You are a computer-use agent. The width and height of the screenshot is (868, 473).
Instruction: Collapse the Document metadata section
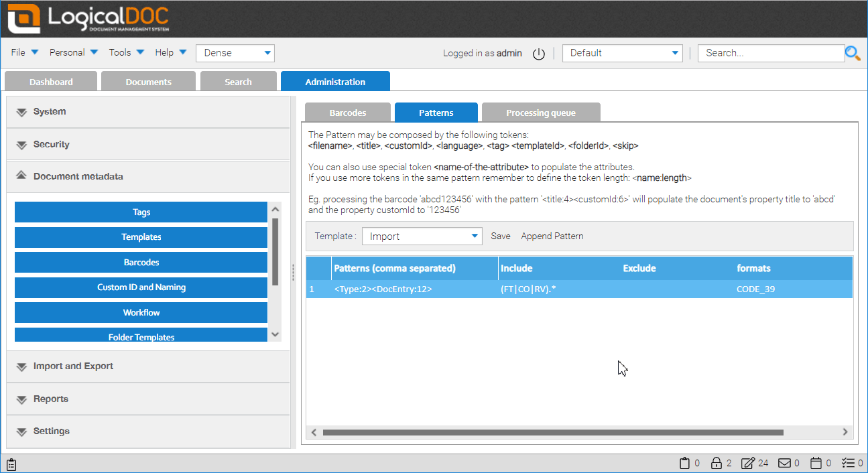[x=78, y=177]
